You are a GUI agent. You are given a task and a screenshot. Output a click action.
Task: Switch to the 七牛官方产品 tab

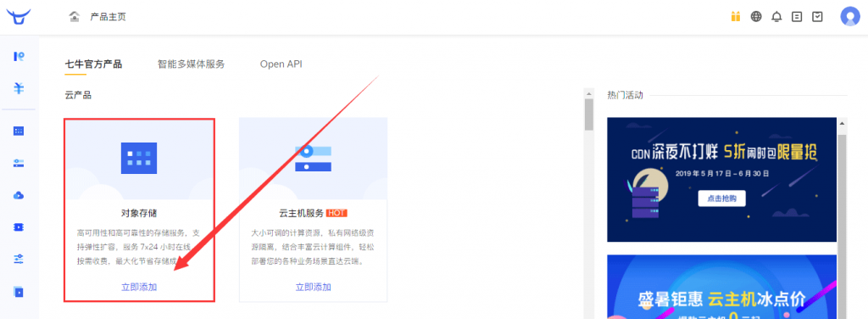tap(93, 64)
